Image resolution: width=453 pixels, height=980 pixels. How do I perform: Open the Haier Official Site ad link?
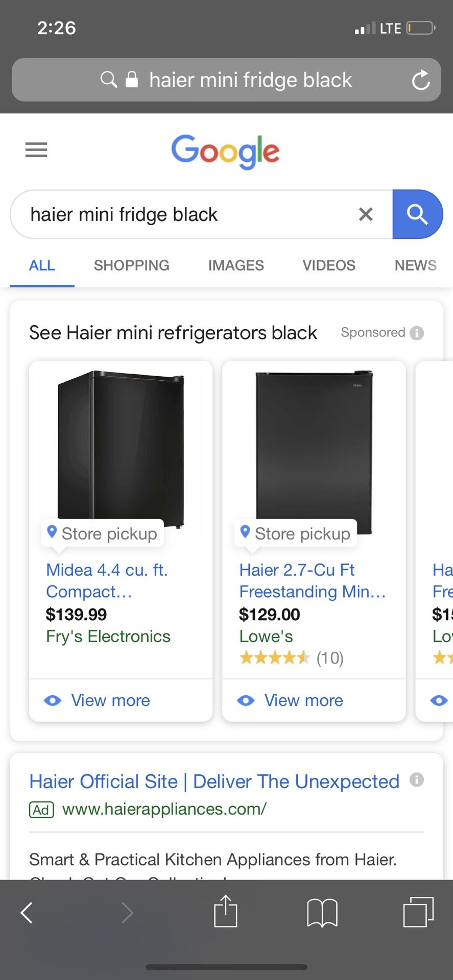tap(214, 781)
